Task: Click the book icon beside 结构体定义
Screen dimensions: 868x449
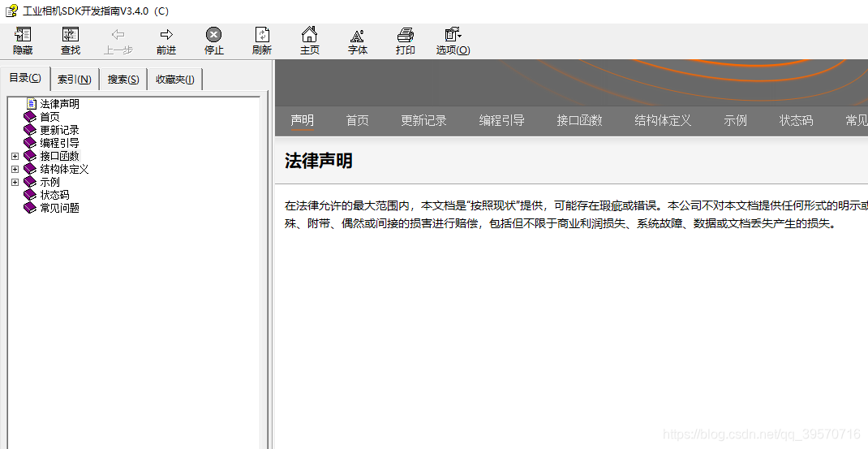Action: coord(30,169)
